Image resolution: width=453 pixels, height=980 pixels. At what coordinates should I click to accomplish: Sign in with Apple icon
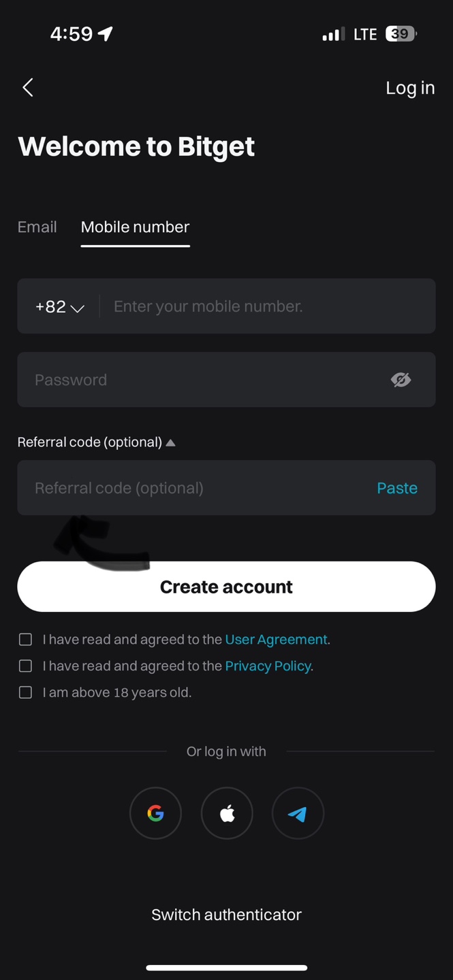(x=227, y=813)
